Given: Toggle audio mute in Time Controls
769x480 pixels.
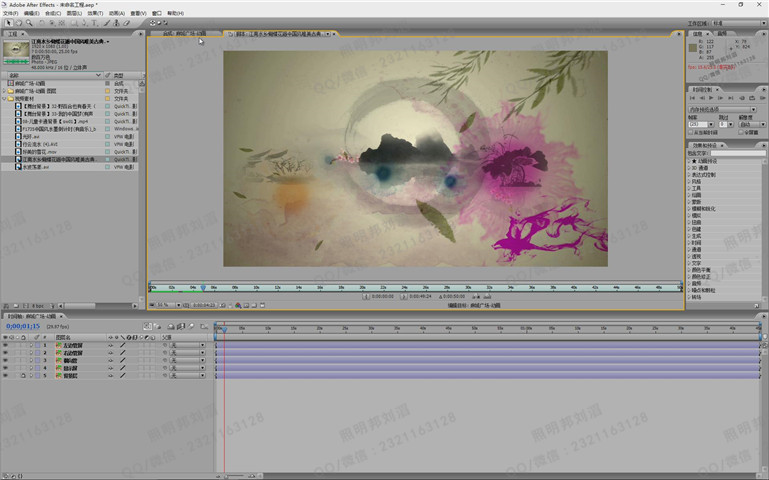Looking at the screenshot, I should [x=742, y=98].
